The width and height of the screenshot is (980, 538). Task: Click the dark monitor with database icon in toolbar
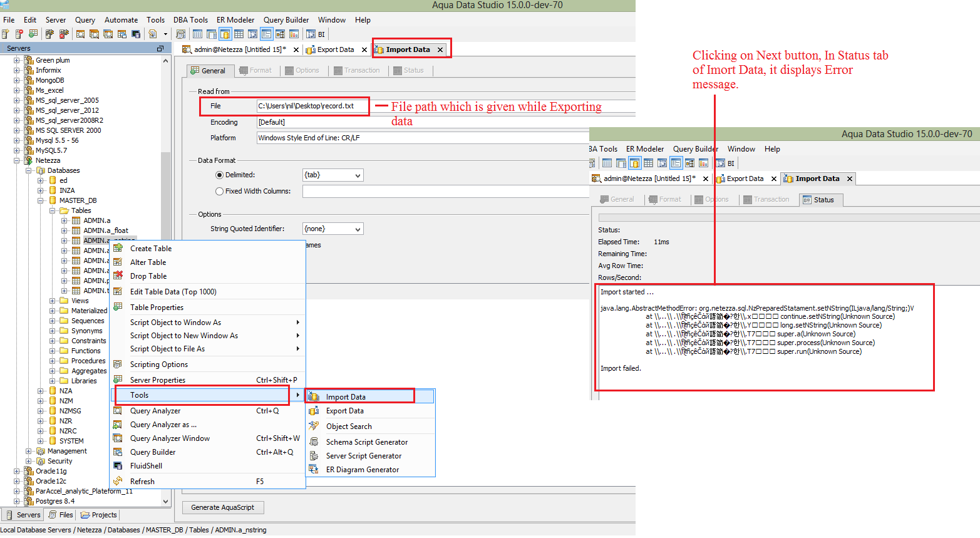(135, 34)
